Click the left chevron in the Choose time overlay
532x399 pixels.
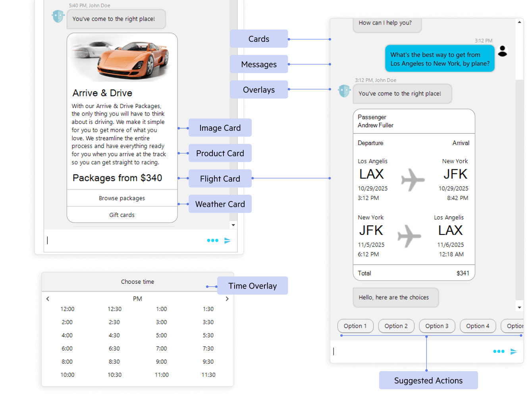click(48, 298)
